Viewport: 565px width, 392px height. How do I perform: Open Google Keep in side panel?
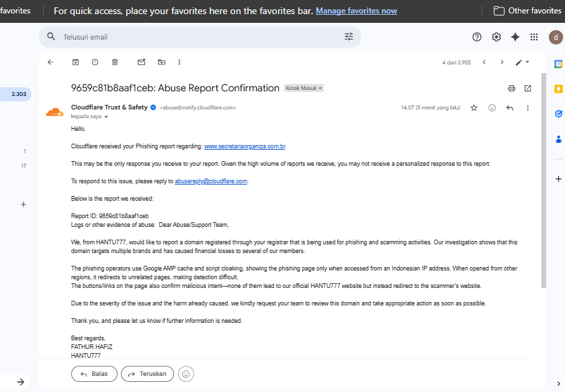[558, 89]
